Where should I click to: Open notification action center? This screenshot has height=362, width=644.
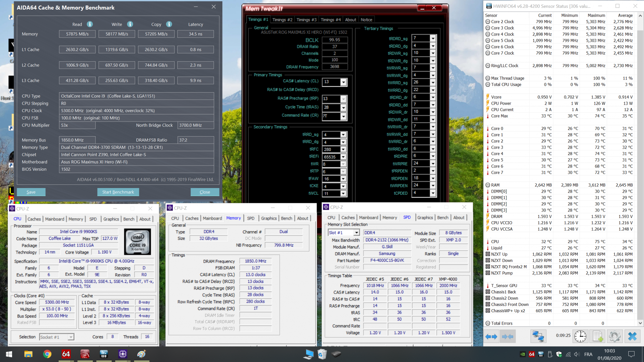pos(631,354)
